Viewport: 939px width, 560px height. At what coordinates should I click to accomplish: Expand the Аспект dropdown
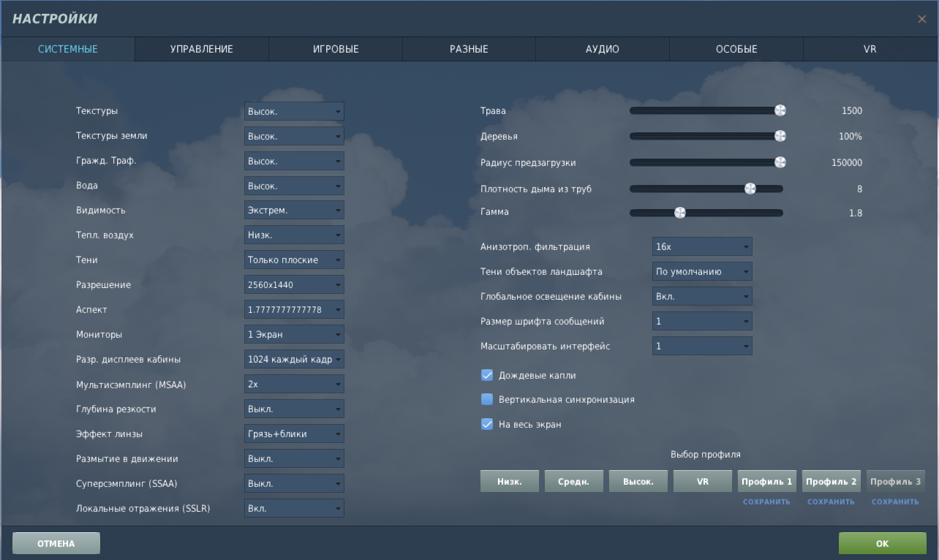[294, 310]
